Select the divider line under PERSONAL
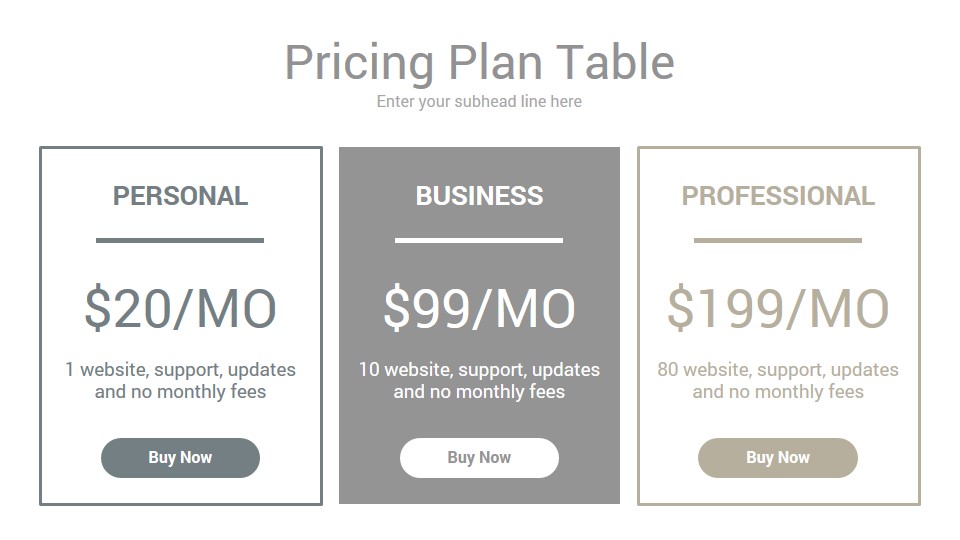Viewport: 960px width, 540px height. [x=180, y=241]
